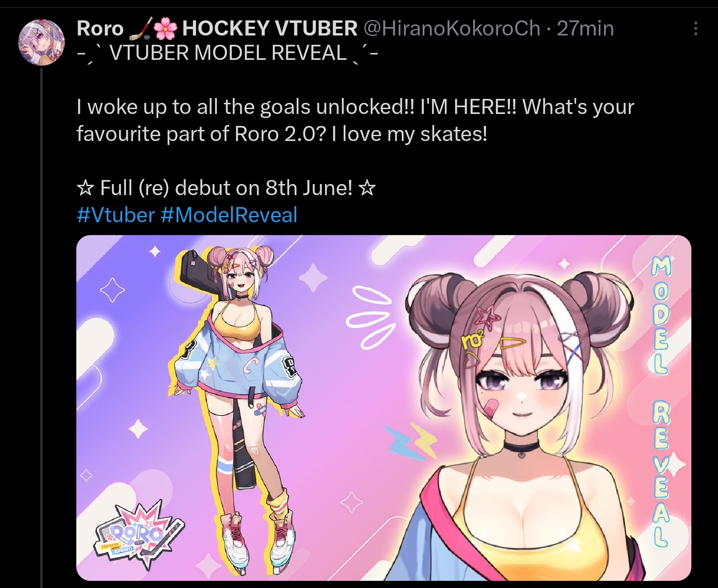
Task: Click the #Vtuber hashtag
Action: 115,215
